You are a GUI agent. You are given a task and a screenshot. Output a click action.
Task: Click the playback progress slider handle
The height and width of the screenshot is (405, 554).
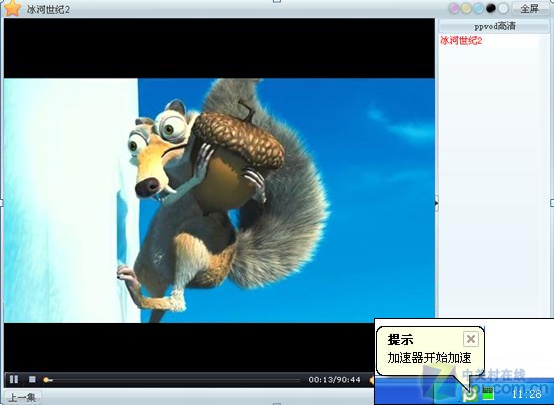click(x=46, y=380)
